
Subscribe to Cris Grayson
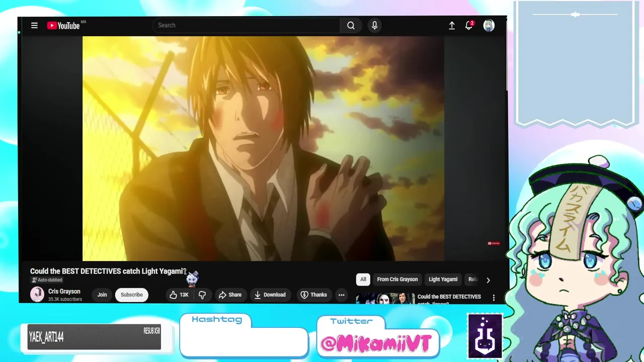coord(132,295)
